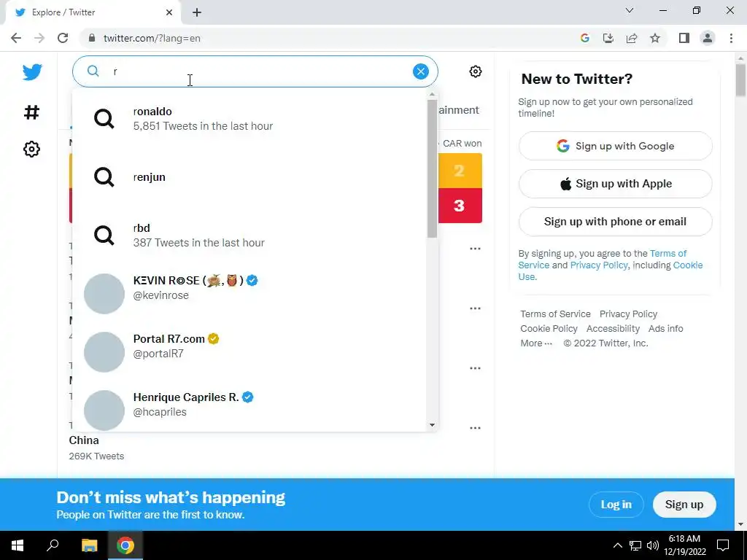This screenshot has width=747, height=560.
Task: Open Chrome three-dot menu
Action: pos(731,38)
